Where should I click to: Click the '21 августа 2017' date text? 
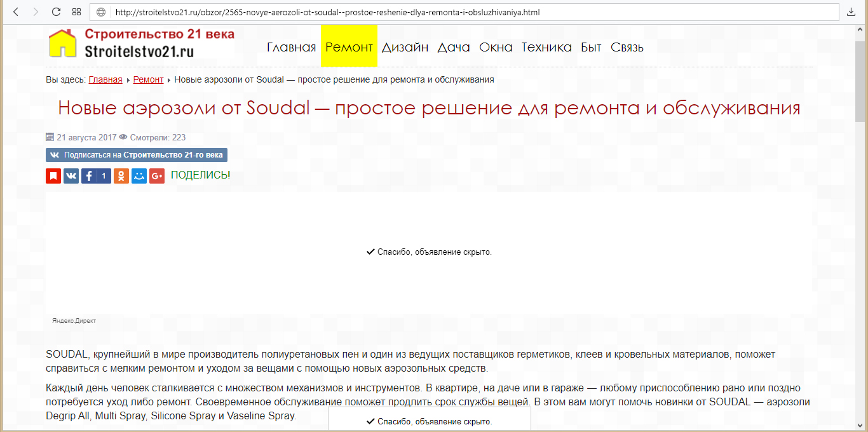pyautogui.click(x=86, y=137)
